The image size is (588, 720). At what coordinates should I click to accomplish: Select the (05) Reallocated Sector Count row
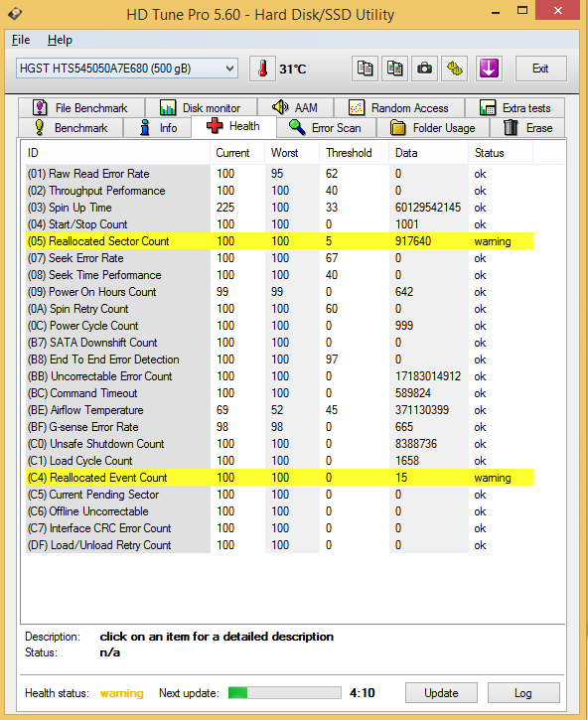(279, 241)
